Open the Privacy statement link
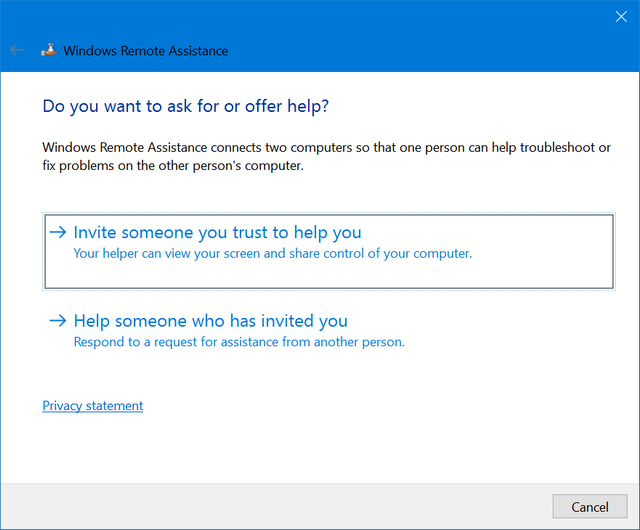The height and width of the screenshot is (530, 640). tap(93, 405)
